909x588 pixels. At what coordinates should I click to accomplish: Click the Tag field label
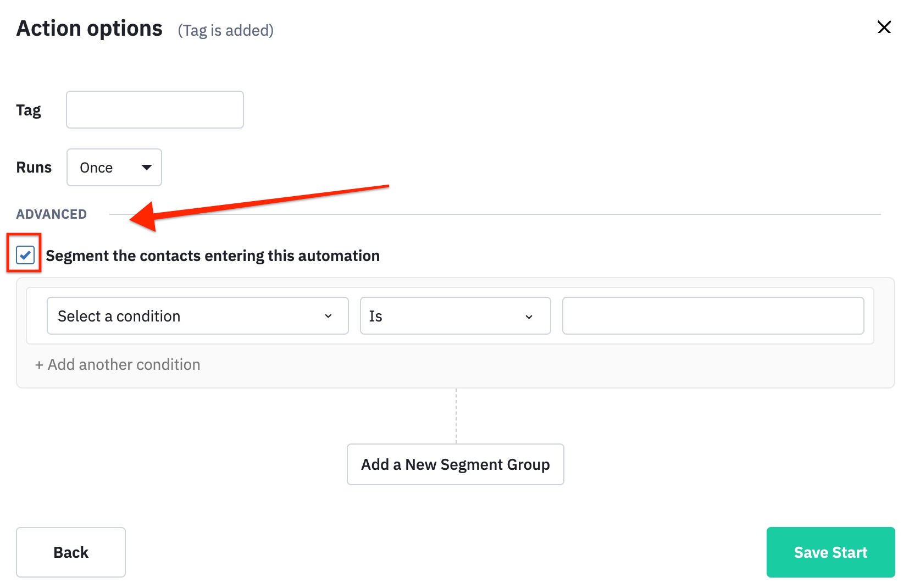click(29, 110)
